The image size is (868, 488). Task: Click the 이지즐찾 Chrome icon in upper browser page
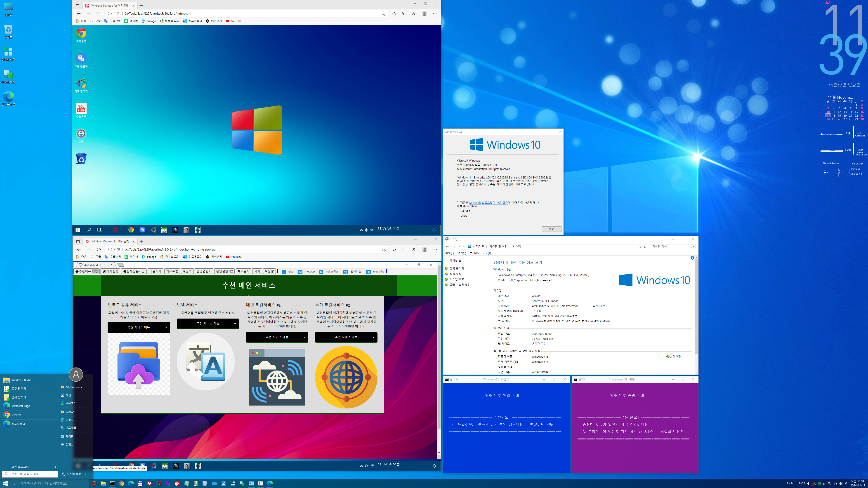[81, 35]
